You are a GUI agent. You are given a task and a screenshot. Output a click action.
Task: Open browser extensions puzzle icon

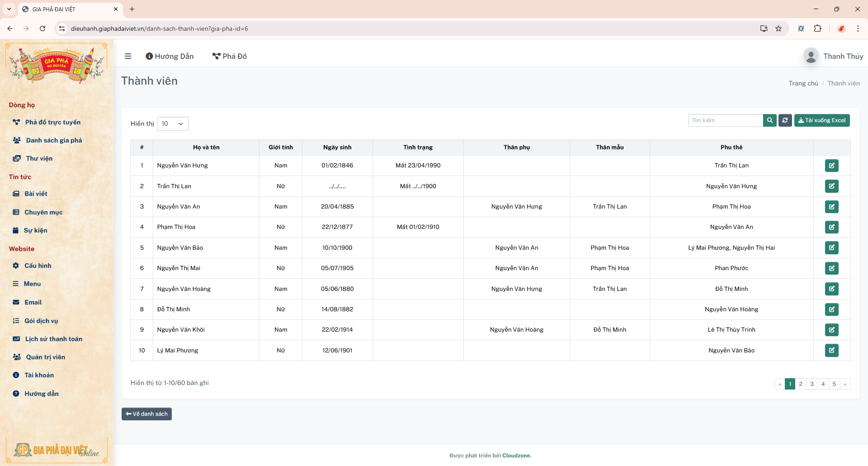click(x=817, y=29)
